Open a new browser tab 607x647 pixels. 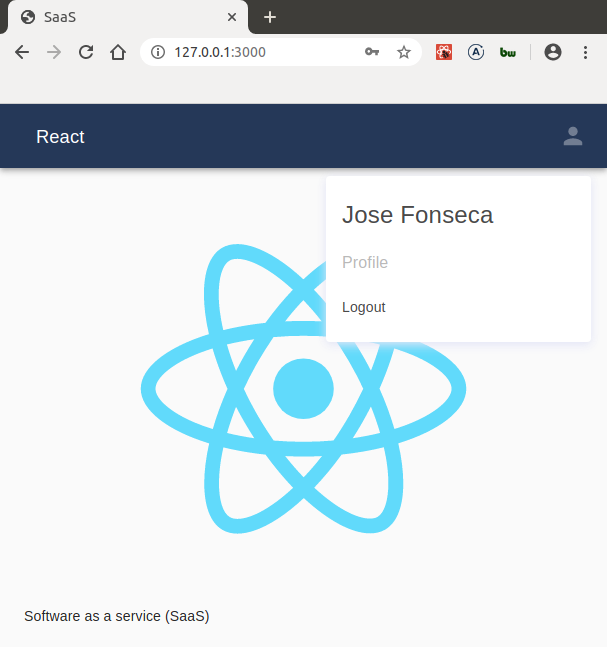(x=270, y=17)
